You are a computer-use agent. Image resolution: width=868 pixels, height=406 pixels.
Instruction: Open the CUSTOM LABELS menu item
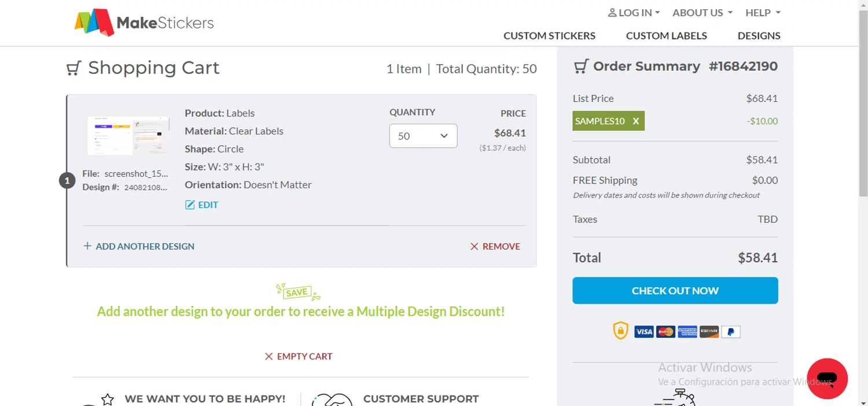pos(666,35)
